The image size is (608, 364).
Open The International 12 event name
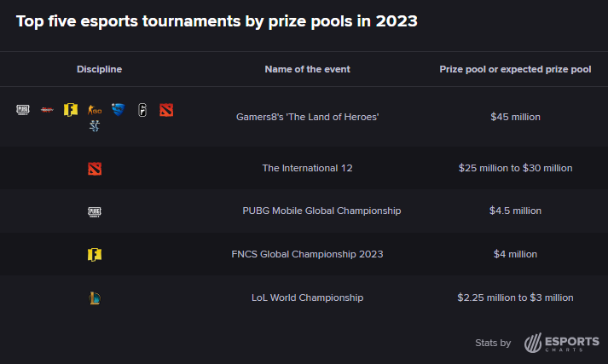308,168
